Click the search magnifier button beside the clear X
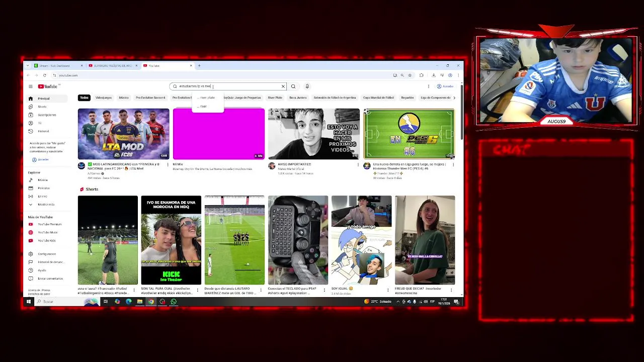The height and width of the screenshot is (362, 644). pos(293,86)
